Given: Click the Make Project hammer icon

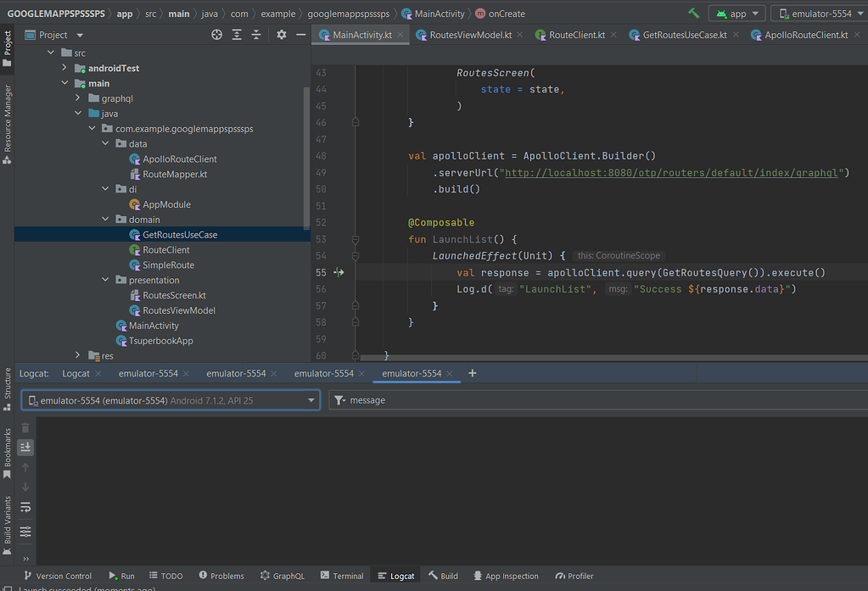Looking at the screenshot, I should click(693, 14).
